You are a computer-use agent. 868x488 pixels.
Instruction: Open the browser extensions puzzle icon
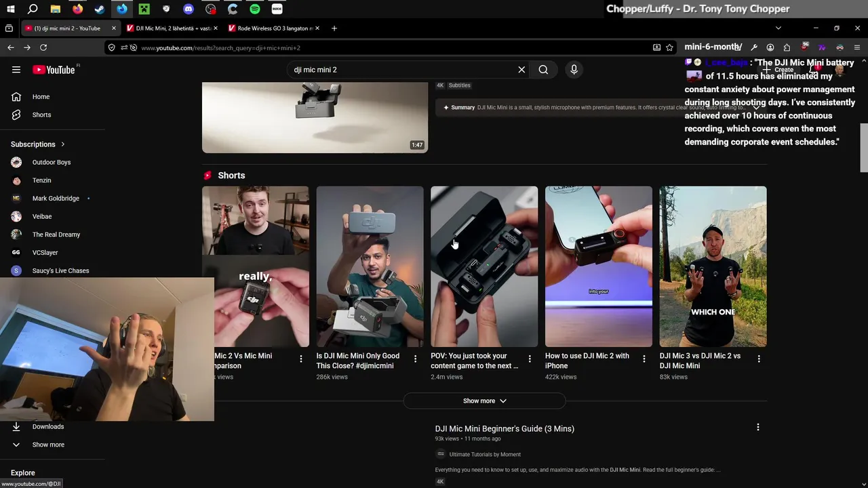point(787,47)
